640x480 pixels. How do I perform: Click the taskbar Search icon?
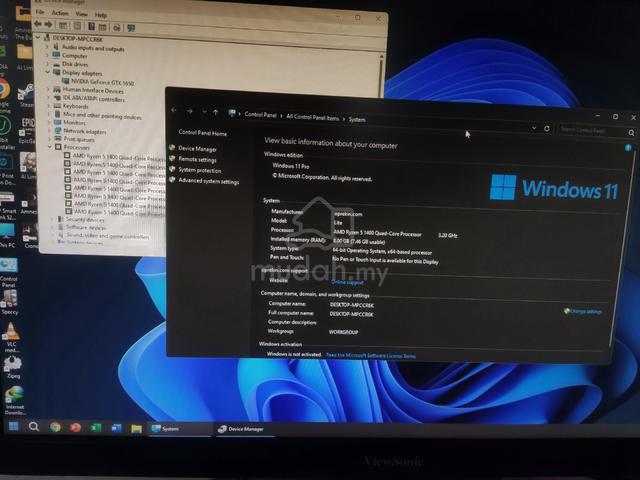(x=34, y=427)
